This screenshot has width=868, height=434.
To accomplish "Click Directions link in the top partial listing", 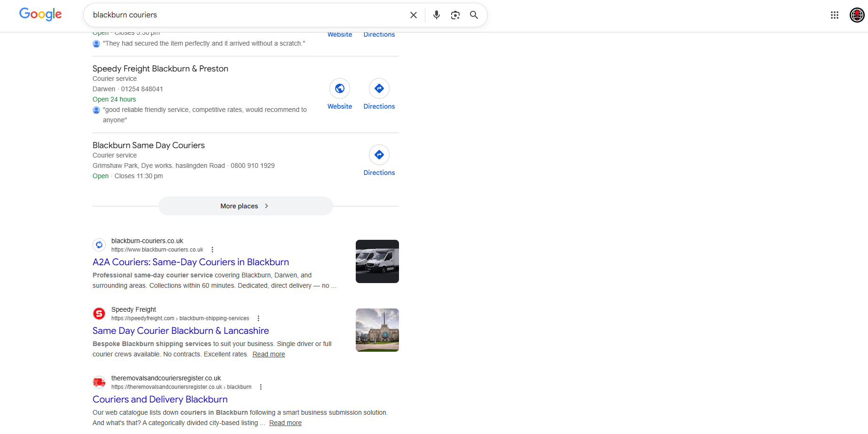I will coord(379,35).
